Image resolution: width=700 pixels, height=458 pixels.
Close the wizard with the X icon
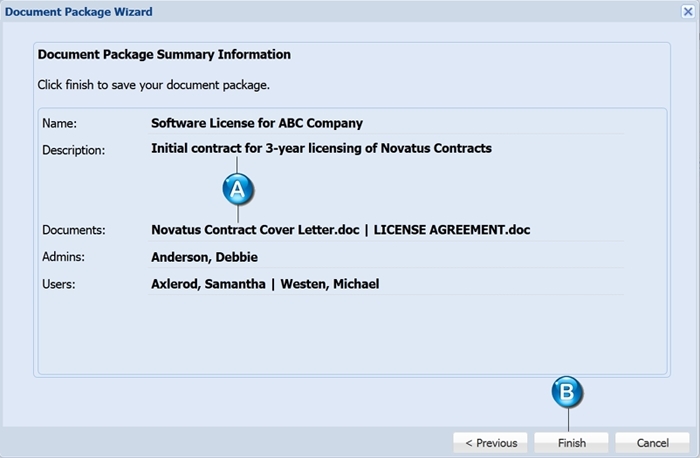point(688,11)
